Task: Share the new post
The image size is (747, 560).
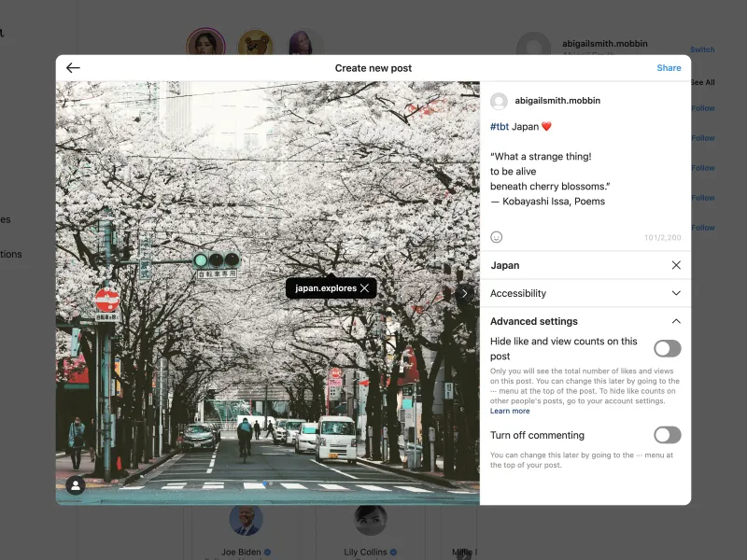Action: click(669, 68)
